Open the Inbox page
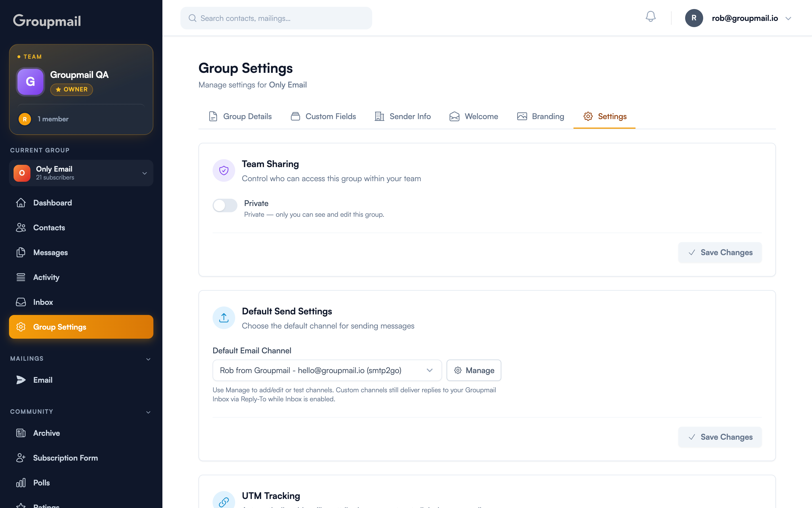The image size is (812, 508). (81, 302)
